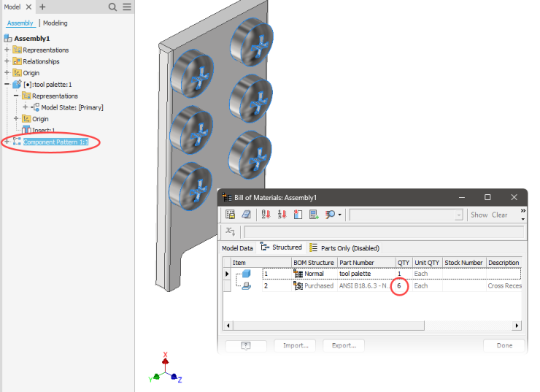The image size is (540, 392).
Task: Open the model browser search
Action: pos(112,7)
